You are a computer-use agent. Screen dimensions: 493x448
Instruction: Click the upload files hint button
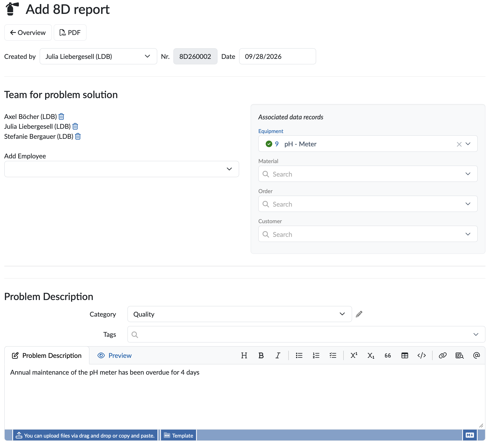85,436
